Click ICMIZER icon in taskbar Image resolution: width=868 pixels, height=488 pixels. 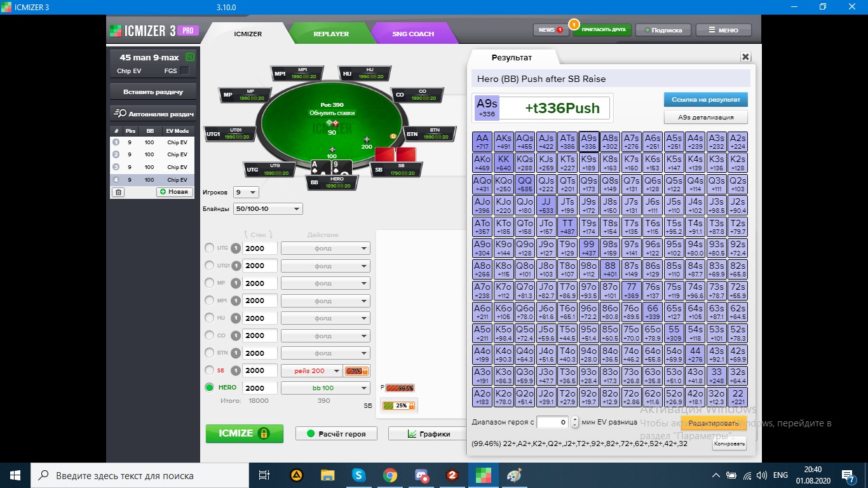click(483, 475)
